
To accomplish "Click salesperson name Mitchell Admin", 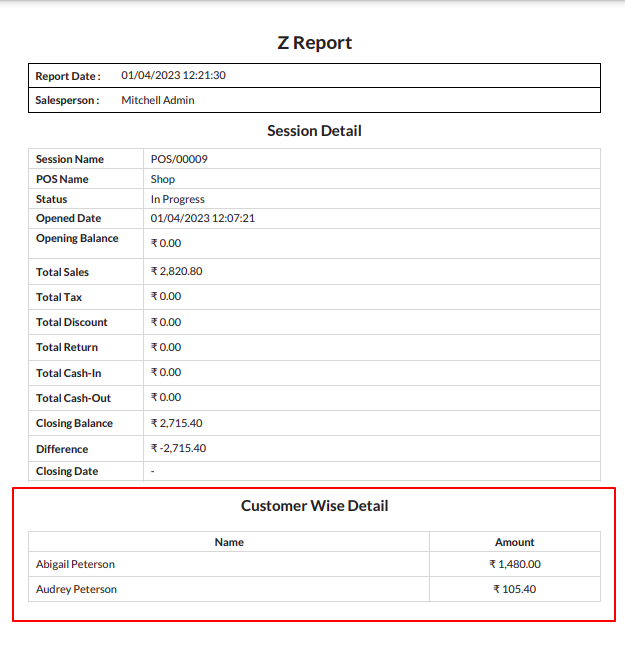I will [158, 100].
